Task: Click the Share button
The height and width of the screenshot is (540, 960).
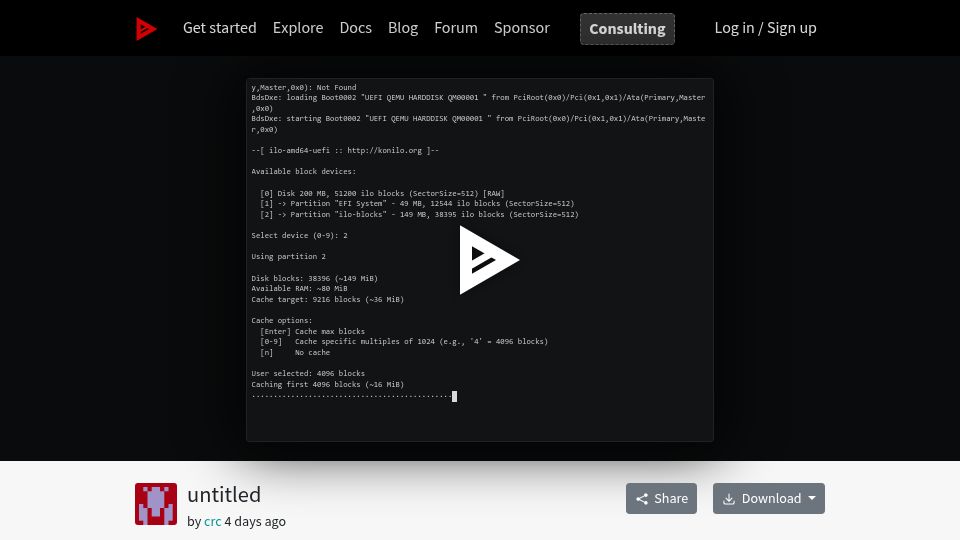Action: (x=661, y=498)
